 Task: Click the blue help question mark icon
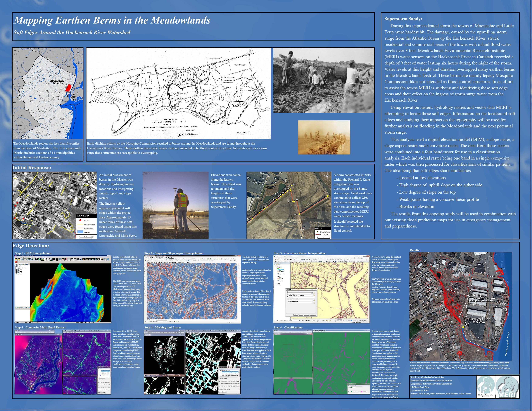pos(108,259)
